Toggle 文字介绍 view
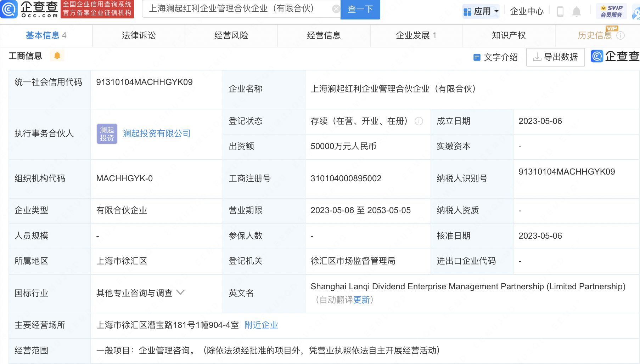The width and height of the screenshot is (640, 364). [495, 57]
